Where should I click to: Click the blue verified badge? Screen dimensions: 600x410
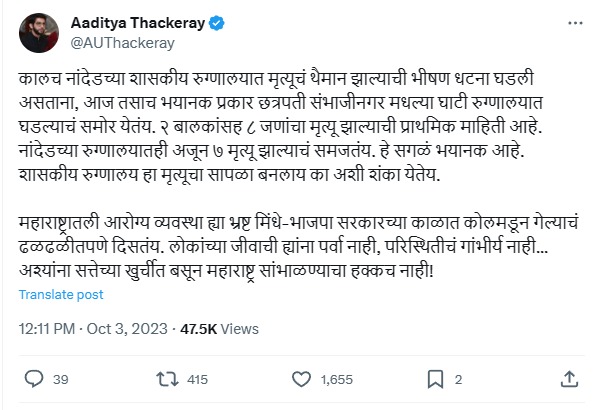click(x=217, y=23)
